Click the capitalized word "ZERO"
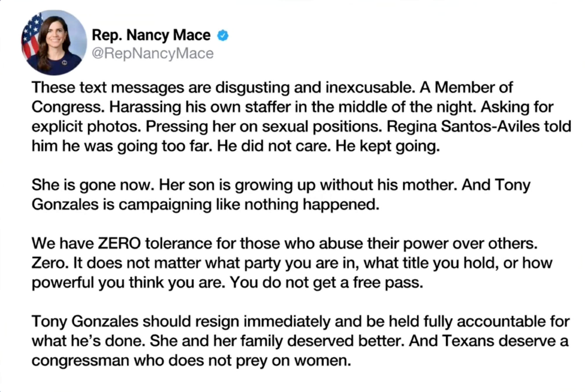 119,244
